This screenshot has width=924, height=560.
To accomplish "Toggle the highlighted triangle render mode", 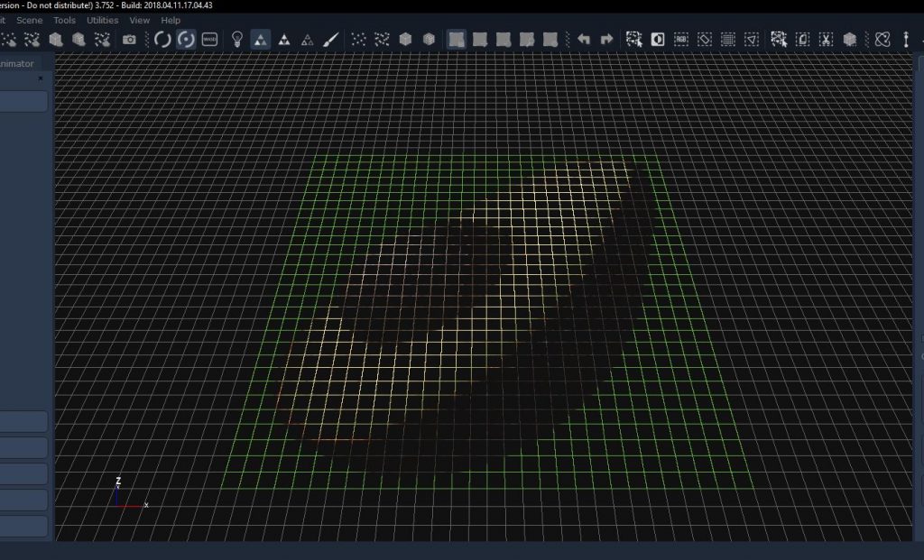I will [259, 40].
